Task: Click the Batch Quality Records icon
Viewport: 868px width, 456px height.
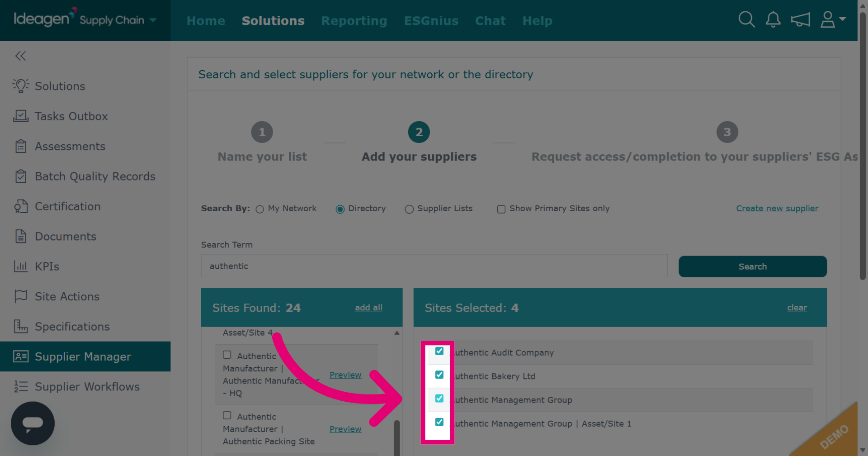Action: tap(20, 176)
